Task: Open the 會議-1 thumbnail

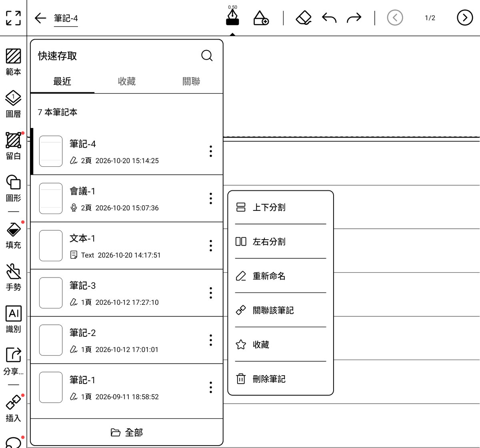Action: (x=51, y=198)
